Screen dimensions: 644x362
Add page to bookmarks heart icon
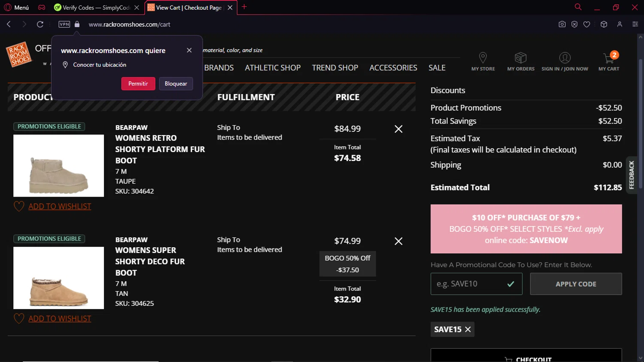click(x=586, y=24)
